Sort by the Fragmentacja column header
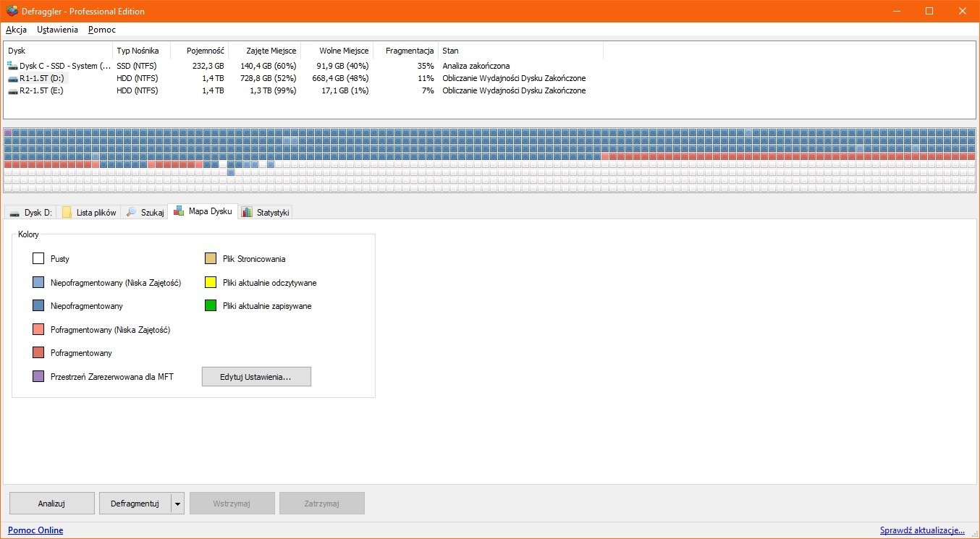 click(x=405, y=51)
